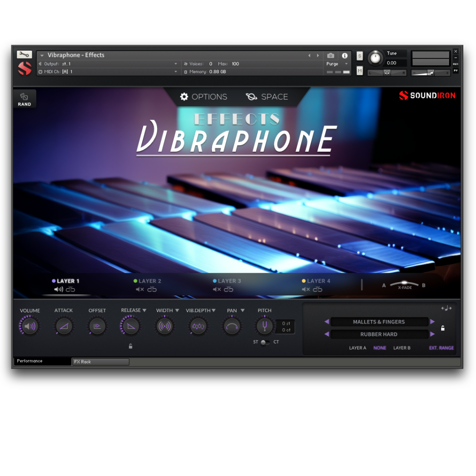Switch to the FX Rack tab

(x=101, y=362)
